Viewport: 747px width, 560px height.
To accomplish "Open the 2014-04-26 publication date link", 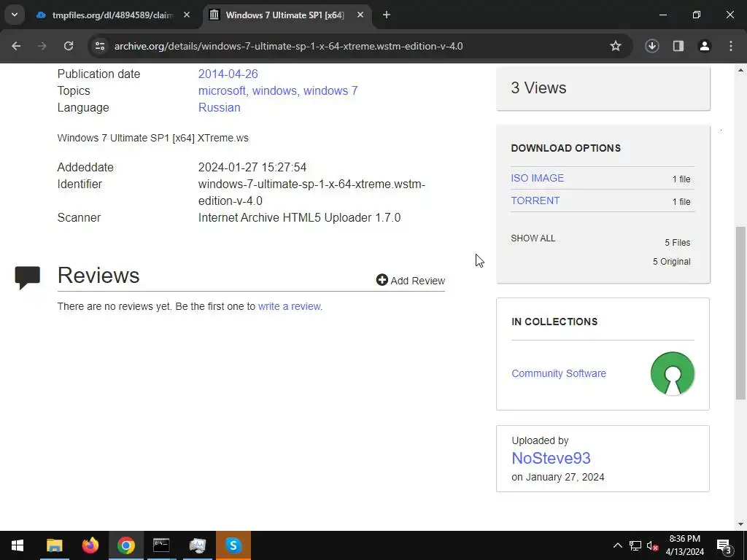I will pos(228,74).
